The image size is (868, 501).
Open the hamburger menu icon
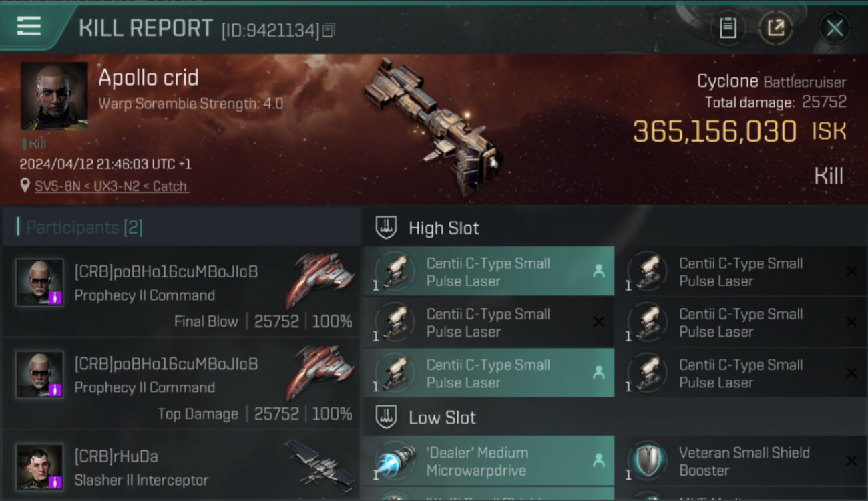click(29, 27)
